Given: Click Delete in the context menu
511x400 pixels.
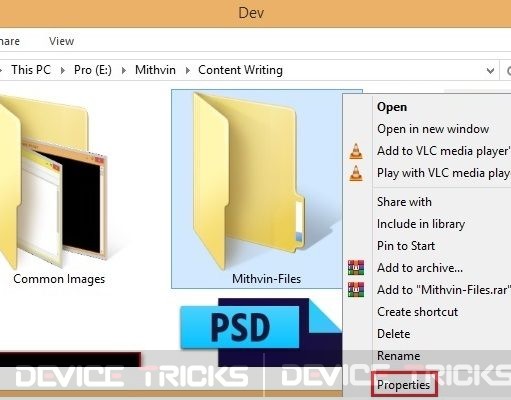Looking at the screenshot, I should pyautogui.click(x=393, y=334).
